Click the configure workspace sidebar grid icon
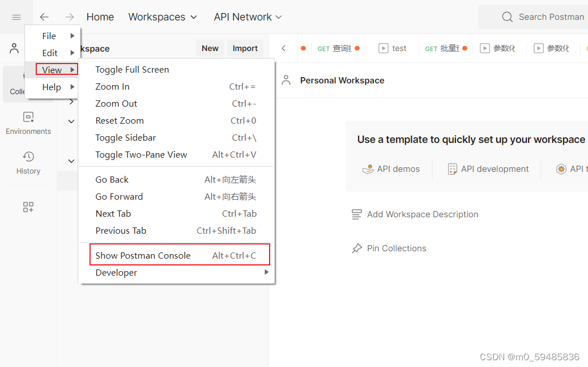The image size is (588, 367). tap(28, 207)
